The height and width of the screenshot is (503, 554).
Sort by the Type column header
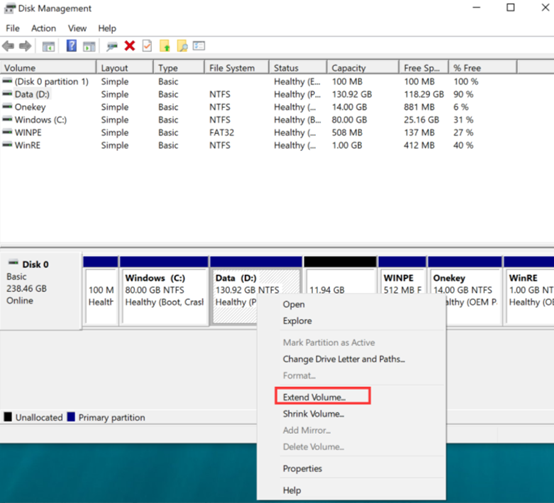tap(179, 67)
